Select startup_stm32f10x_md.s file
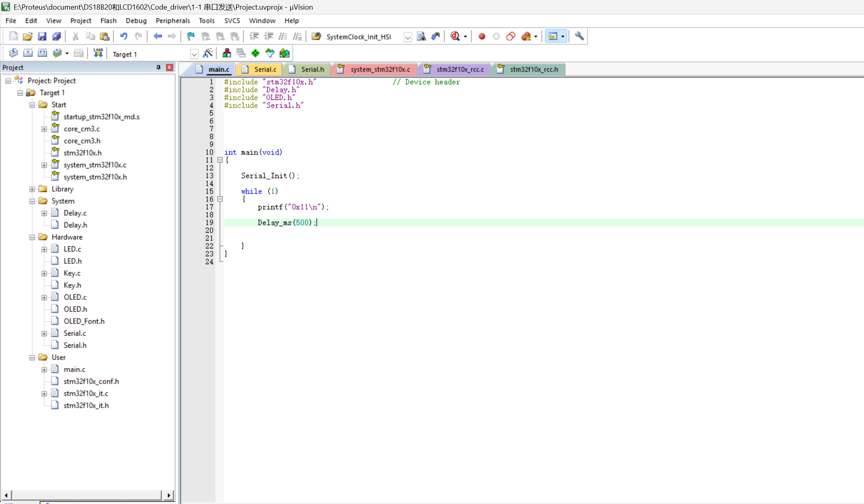This screenshot has height=504, width=864. [101, 117]
